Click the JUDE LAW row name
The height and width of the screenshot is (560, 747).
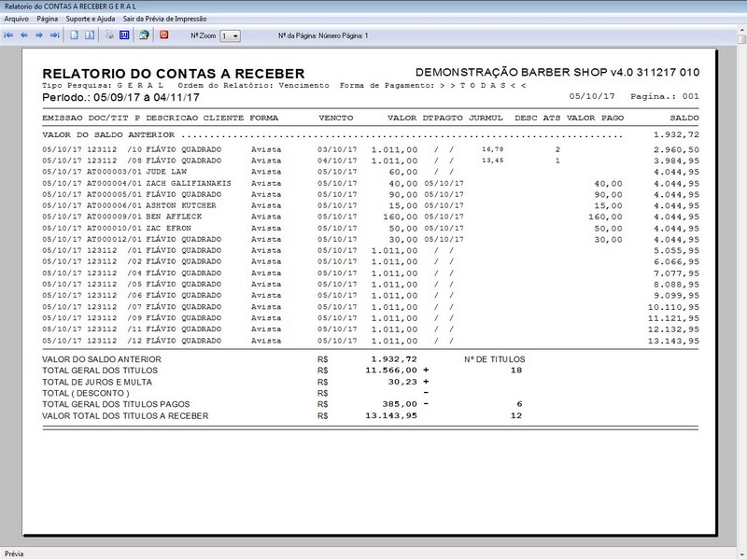click(x=166, y=172)
